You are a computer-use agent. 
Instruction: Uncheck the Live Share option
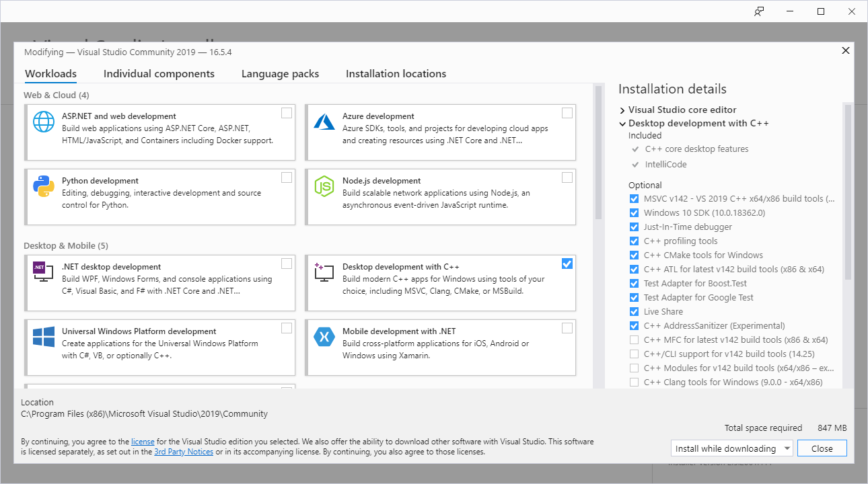click(x=634, y=312)
